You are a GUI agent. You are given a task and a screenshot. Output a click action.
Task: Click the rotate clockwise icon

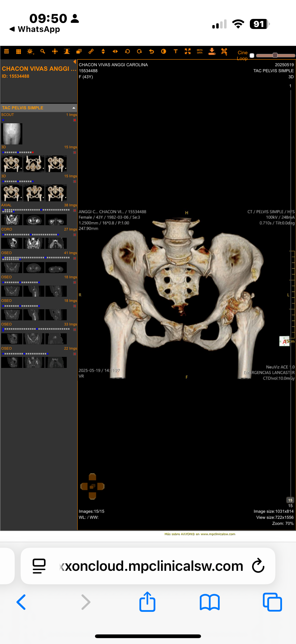coord(139,52)
